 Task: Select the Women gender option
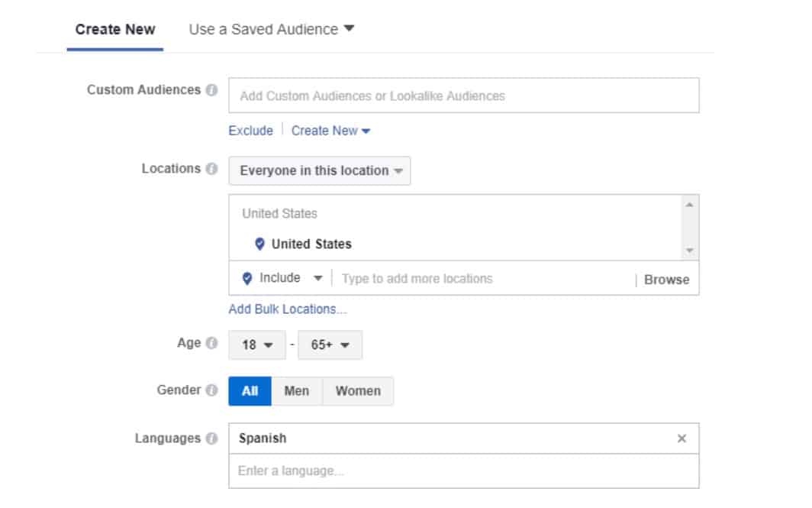[358, 391]
